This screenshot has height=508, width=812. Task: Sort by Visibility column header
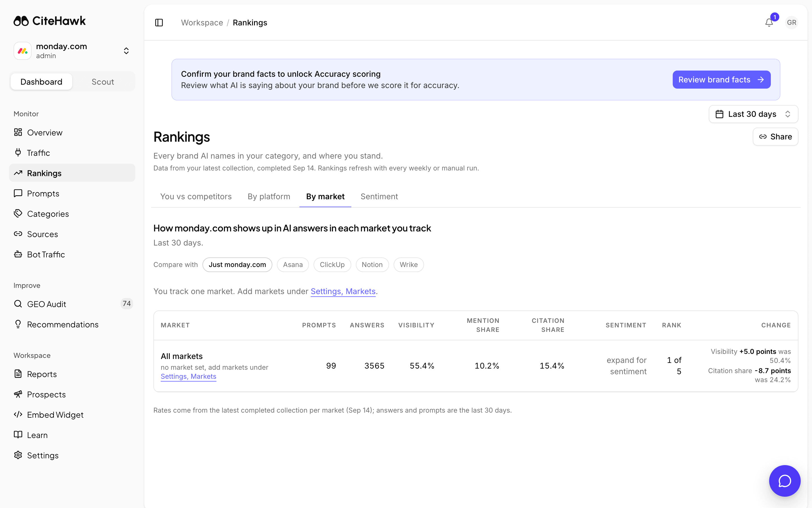coord(416,325)
